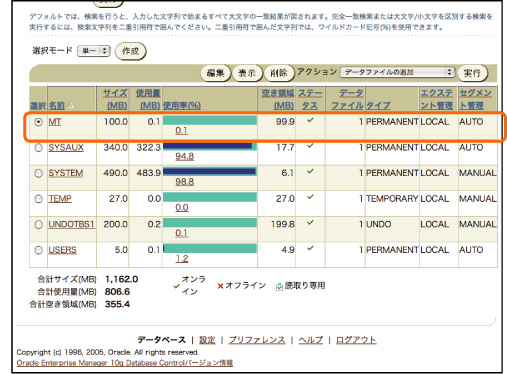Click the SYSAUX usage bar
This screenshot has height=374, width=507.
pyautogui.click(x=210, y=146)
